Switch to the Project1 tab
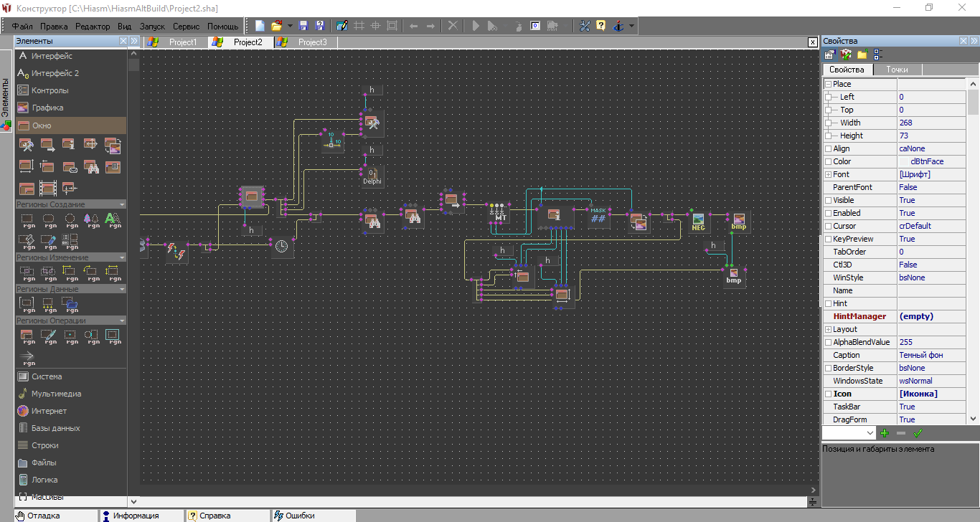 [176, 42]
